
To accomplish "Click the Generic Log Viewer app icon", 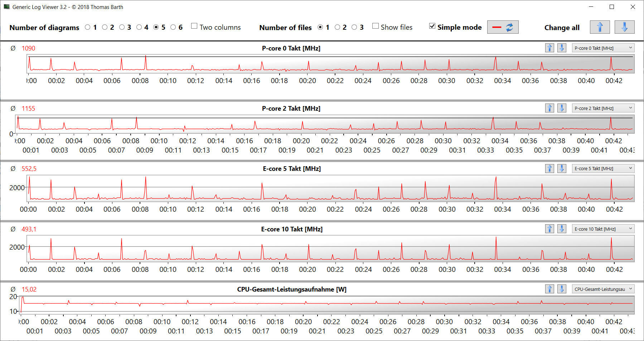I will [x=6, y=7].
